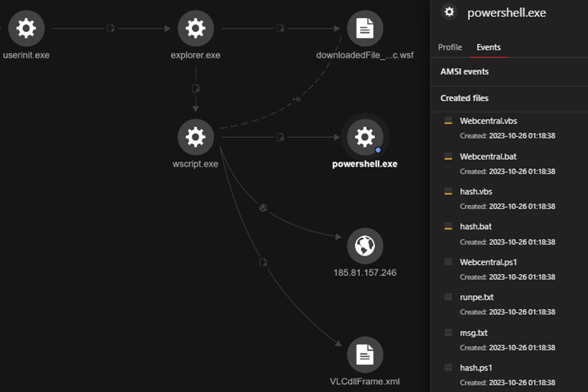Open the Webcentral.vbs file entry
The width and height of the screenshot is (588, 392).
[x=488, y=121]
